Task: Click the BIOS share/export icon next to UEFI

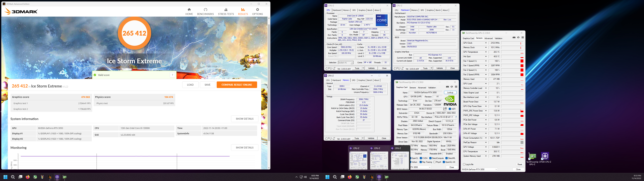Action: click(x=445, y=109)
